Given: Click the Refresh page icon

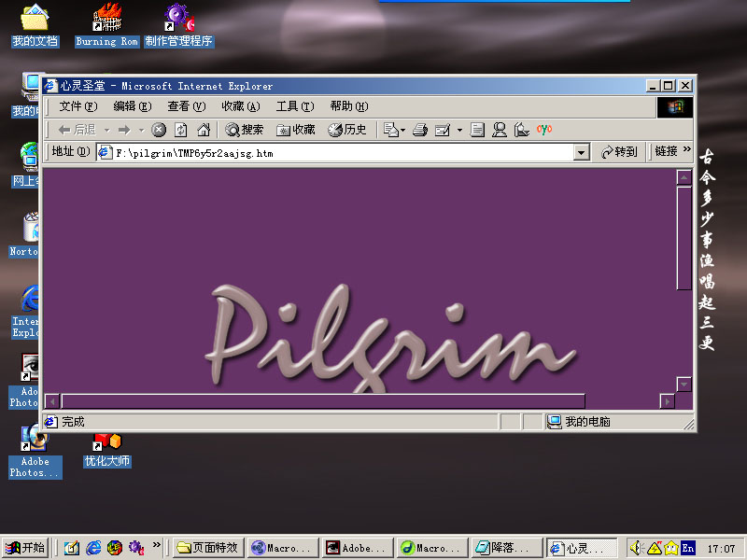Looking at the screenshot, I should point(180,130).
